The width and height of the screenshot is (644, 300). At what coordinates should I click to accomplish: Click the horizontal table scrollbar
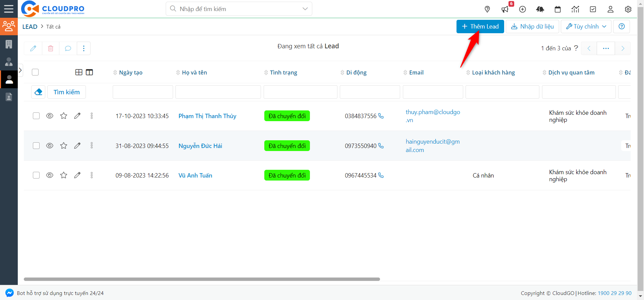coord(202,279)
